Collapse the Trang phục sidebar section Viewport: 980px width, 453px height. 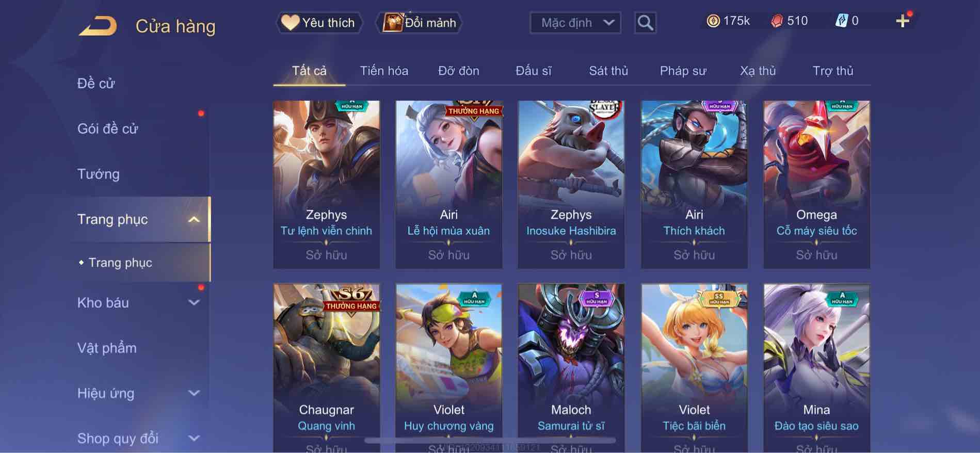pyautogui.click(x=194, y=219)
